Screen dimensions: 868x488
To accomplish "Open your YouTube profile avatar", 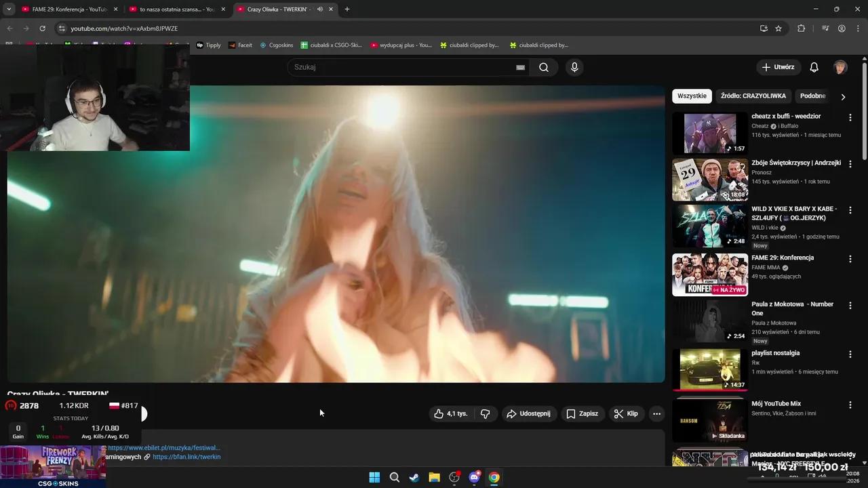I will coord(840,67).
